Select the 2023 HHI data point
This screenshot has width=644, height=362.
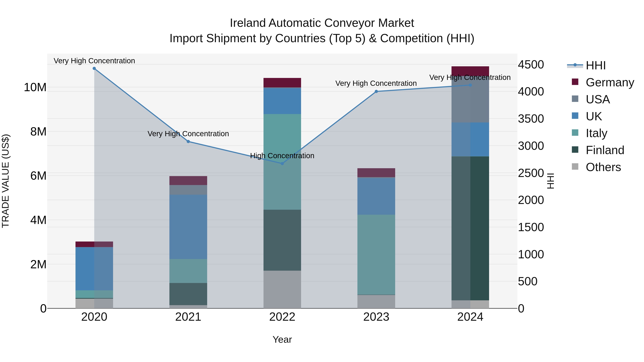(x=376, y=91)
